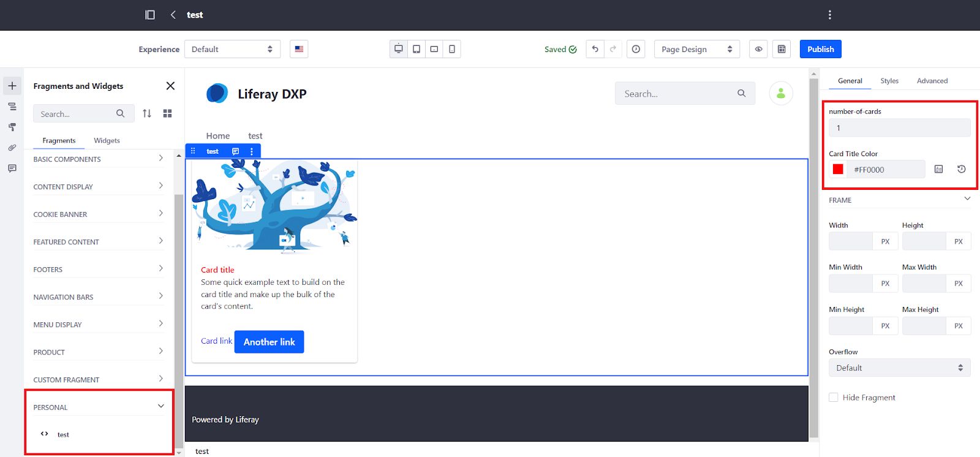Image resolution: width=980 pixels, height=457 pixels.
Task: Open the Overflow Default dropdown
Action: 900,368
